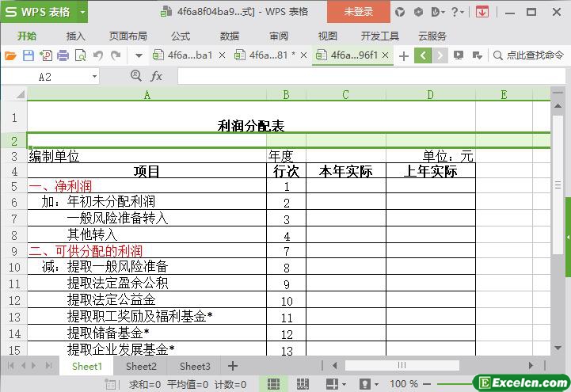Select all cells with corner triangle
This screenshot has height=392, width=571.
[19, 94]
